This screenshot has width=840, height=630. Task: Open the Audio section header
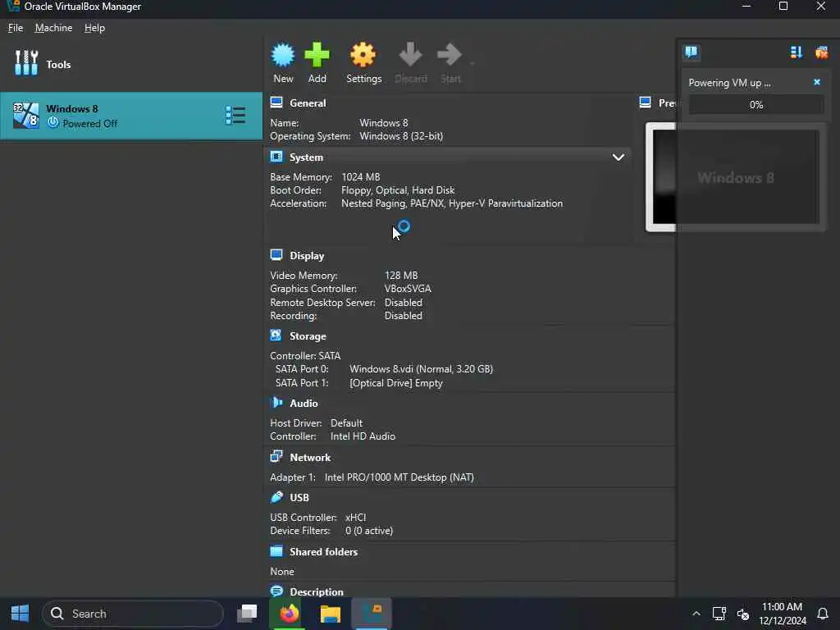pyautogui.click(x=304, y=403)
